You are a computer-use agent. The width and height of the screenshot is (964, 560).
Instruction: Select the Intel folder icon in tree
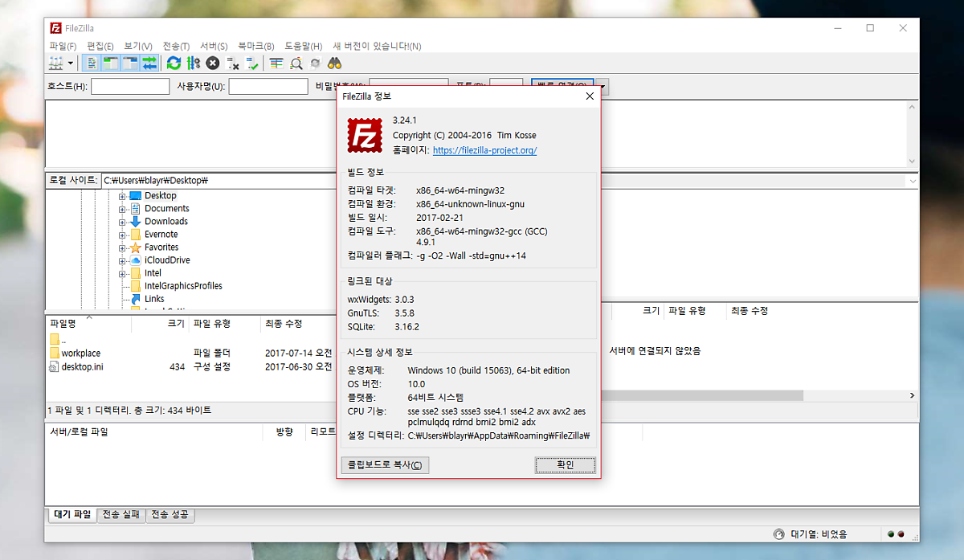click(x=135, y=273)
